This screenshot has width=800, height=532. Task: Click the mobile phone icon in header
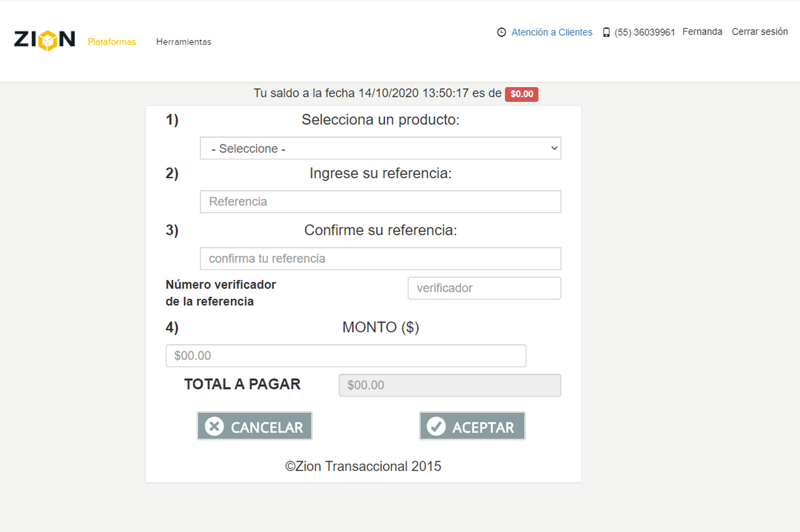[x=606, y=32]
